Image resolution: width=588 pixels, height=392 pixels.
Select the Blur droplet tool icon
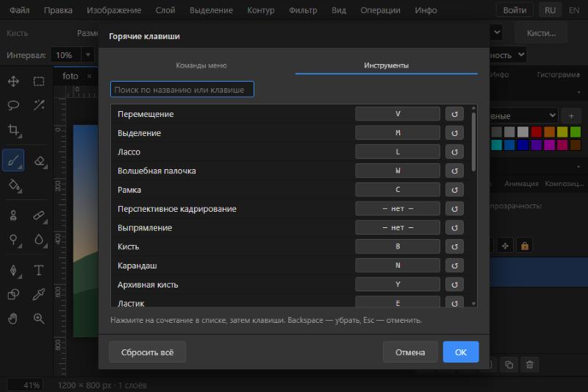39,240
